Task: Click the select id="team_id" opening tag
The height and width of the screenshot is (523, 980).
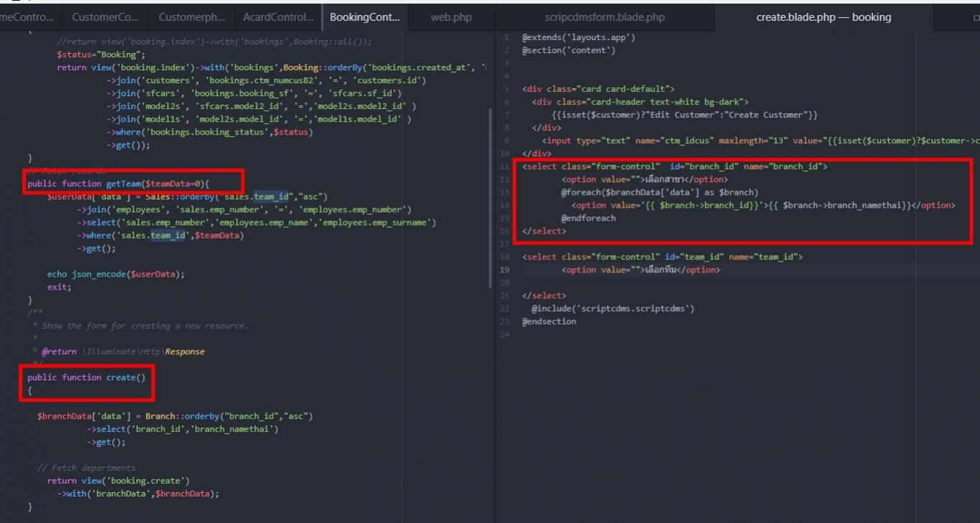Action: pyautogui.click(x=663, y=256)
